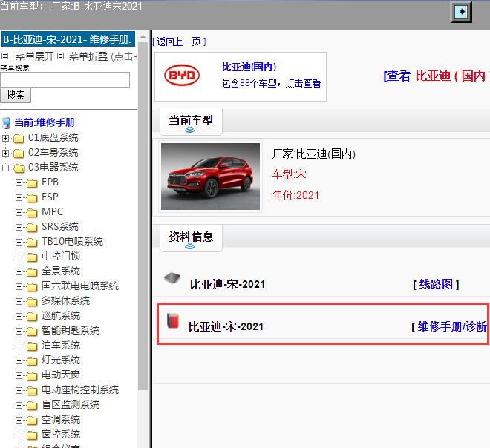Select the 全景系统 tree item label

61,271
